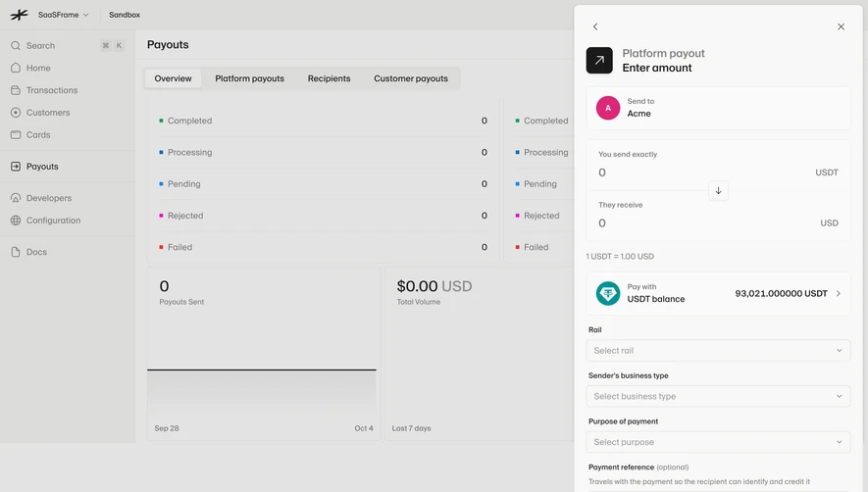This screenshot has width=868, height=492.
Task: Go back using panel back arrow
Action: (x=595, y=26)
